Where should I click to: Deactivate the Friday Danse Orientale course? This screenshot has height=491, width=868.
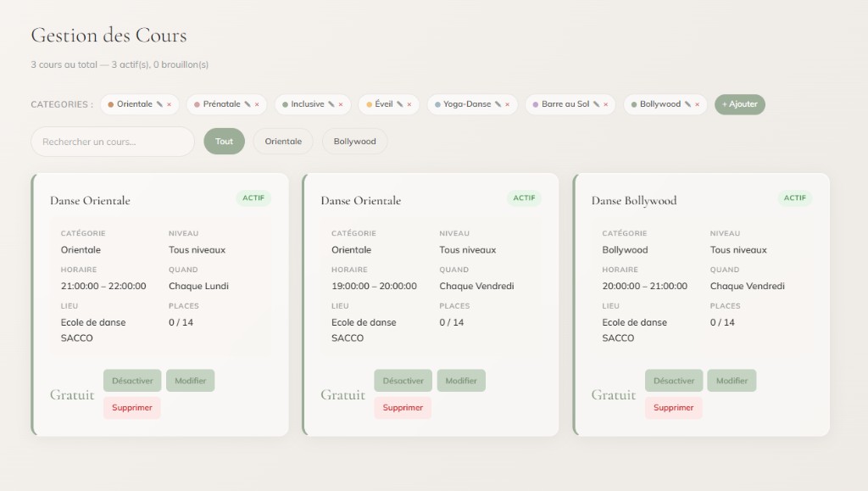(403, 381)
